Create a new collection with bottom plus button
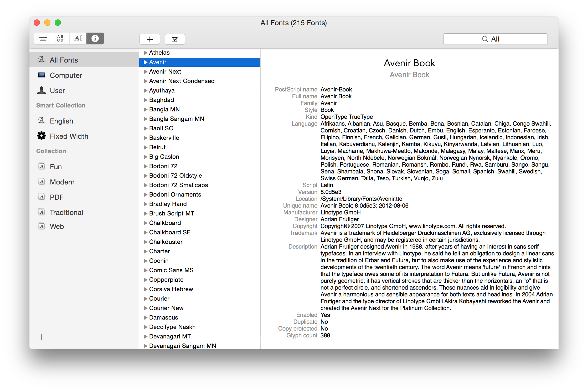This screenshot has width=588, height=391. [x=42, y=337]
